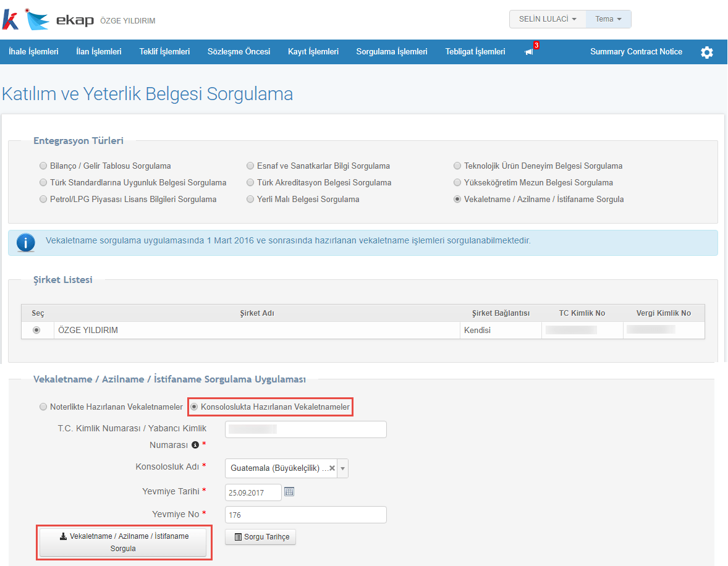Click the EKAP bird logo
Viewport: 728px width, 566px height.
[x=36, y=20]
